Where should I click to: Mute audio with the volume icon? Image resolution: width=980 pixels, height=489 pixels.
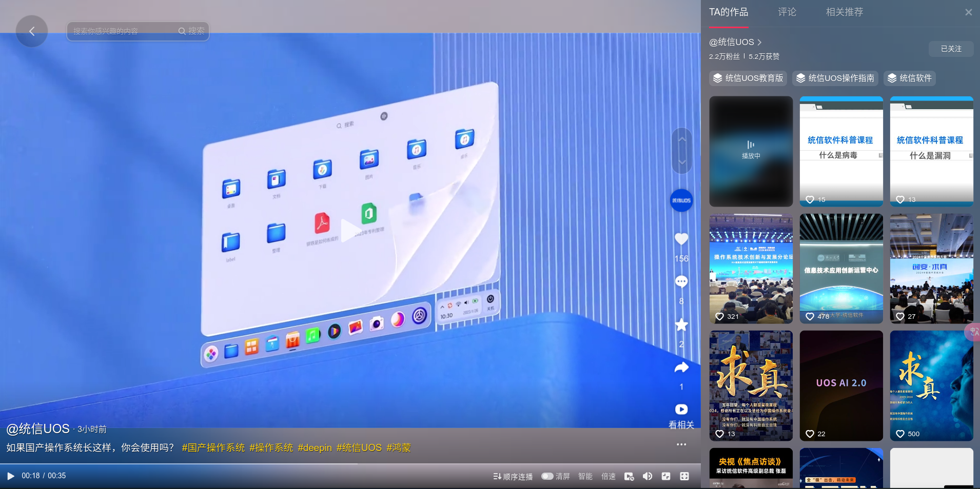pos(648,476)
